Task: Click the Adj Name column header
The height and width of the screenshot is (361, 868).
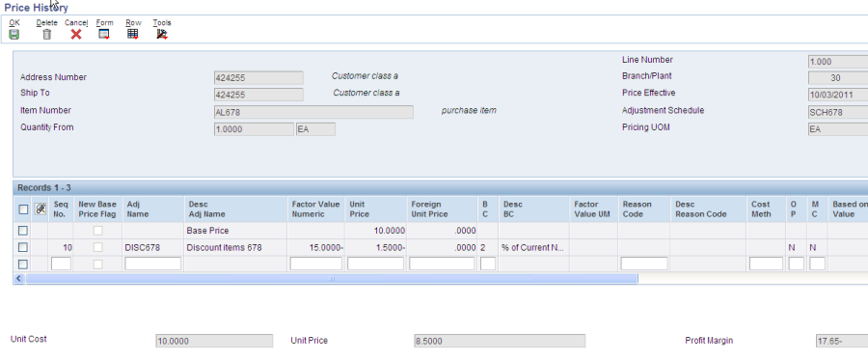Action: (x=152, y=209)
